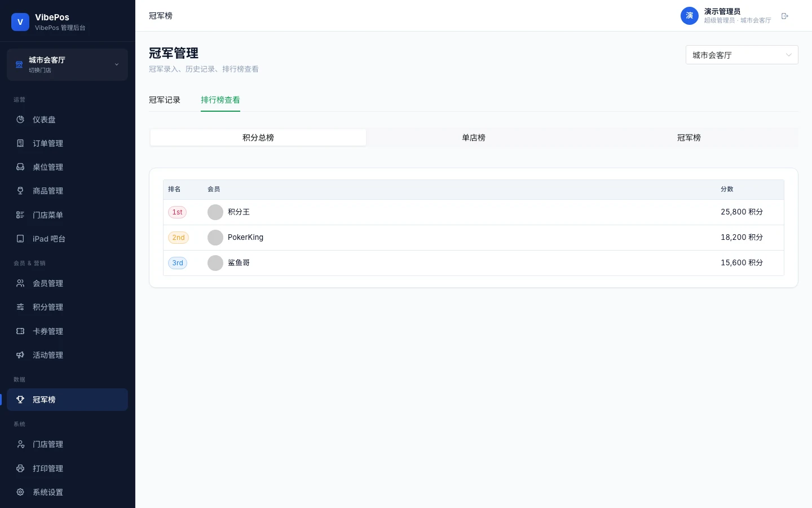This screenshot has height=508, width=812.
Task: Click subtitle 冠军录入、历史记录、排行榜查看
Action: 204,69
